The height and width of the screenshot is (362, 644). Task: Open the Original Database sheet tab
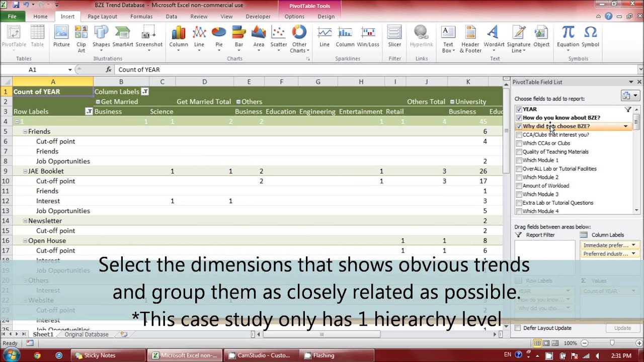pos(87,334)
